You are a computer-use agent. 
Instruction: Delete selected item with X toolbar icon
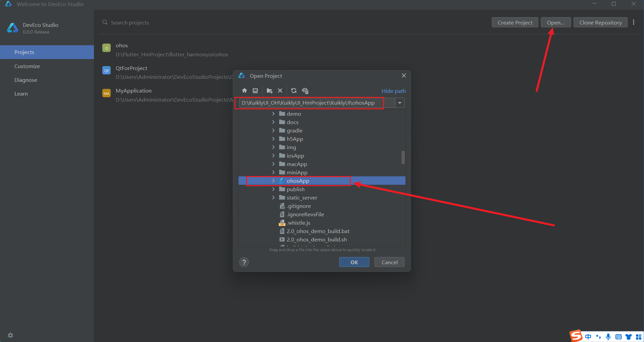pos(280,91)
